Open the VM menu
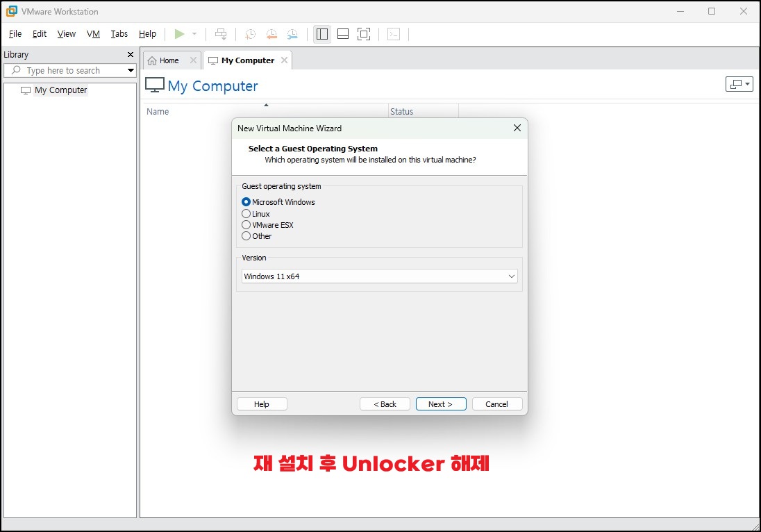Image resolution: width=761 pixels, height=532 pixels. point(93,33)
